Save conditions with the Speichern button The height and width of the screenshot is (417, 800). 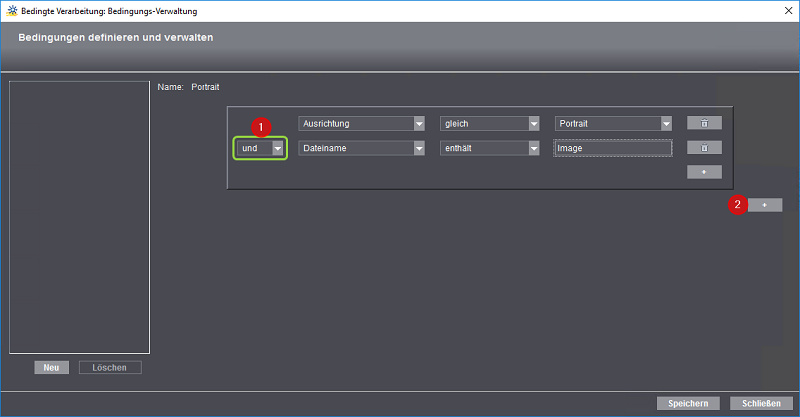pos(688,403)
